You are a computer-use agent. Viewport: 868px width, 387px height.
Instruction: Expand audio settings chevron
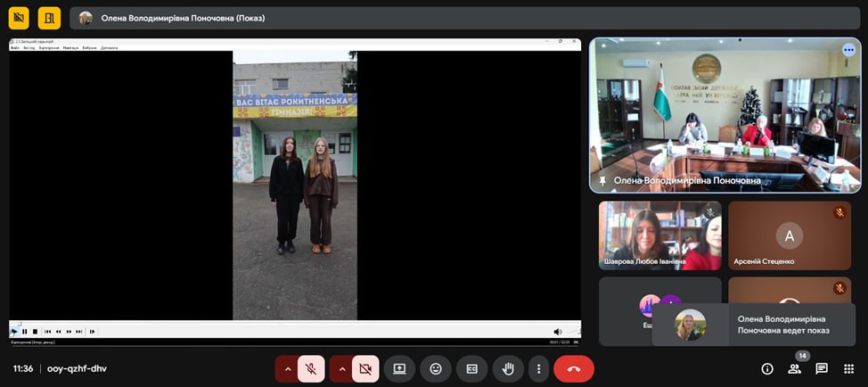pos(288,368)
